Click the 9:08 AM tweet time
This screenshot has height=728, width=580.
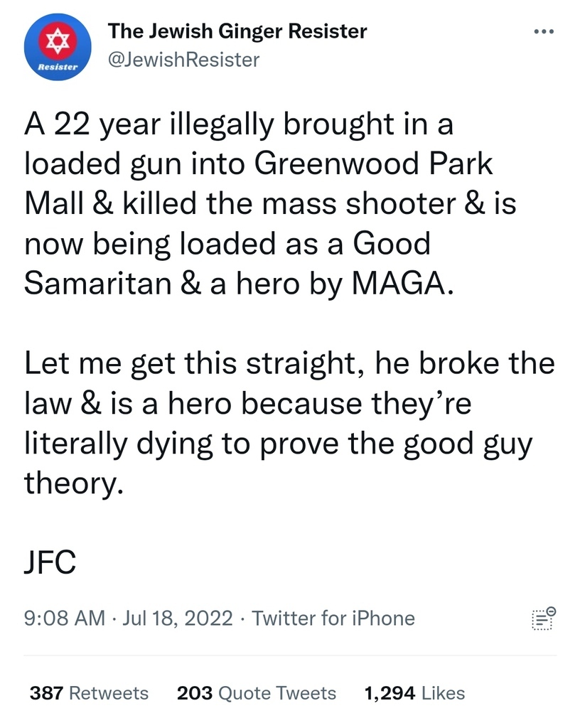pos(65,619)
